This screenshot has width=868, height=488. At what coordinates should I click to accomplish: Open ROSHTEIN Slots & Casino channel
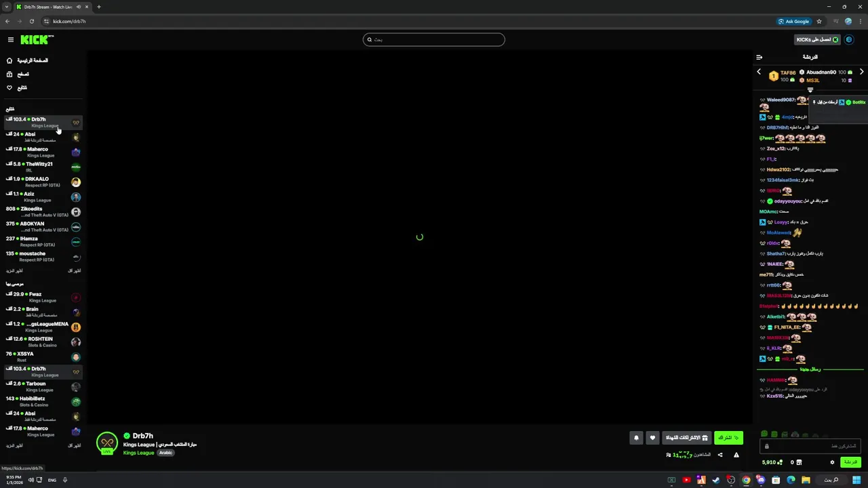click(x=42, y=342)
